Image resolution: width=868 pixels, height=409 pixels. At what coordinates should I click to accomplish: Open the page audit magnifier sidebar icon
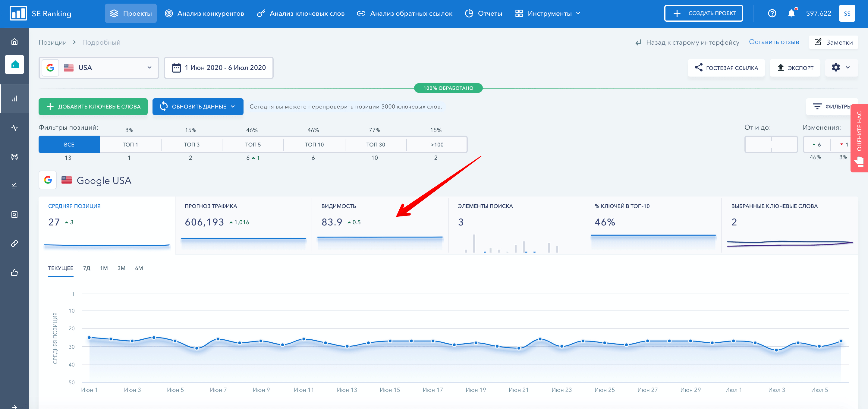pos(14,215)
